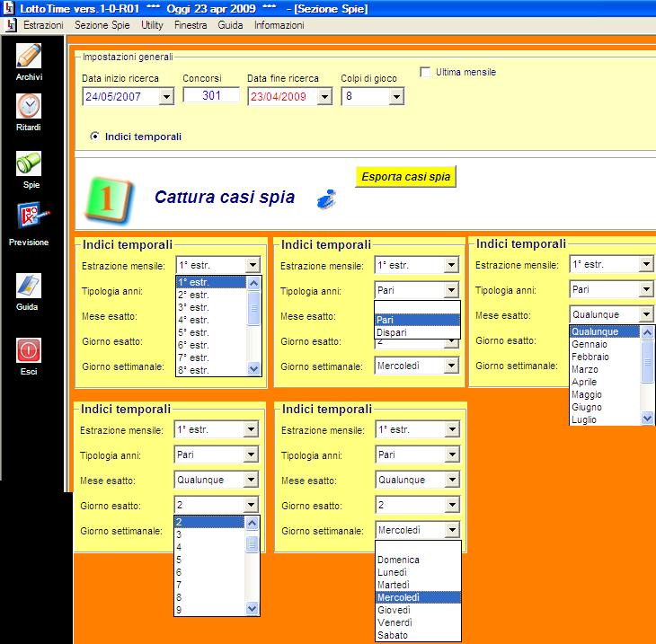Select Venerdì in the weekday list
This screenshot has height=644, width=656.
point(418,622)
